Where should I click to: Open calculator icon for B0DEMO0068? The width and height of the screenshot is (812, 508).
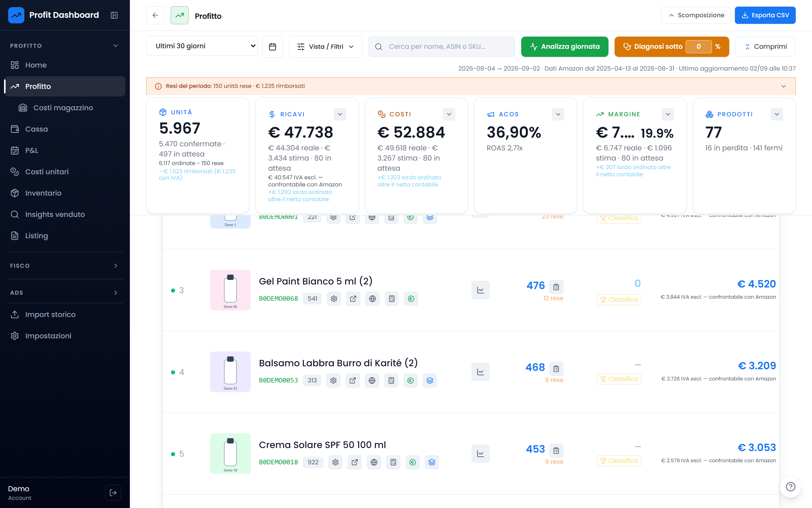tap(392, 299)
